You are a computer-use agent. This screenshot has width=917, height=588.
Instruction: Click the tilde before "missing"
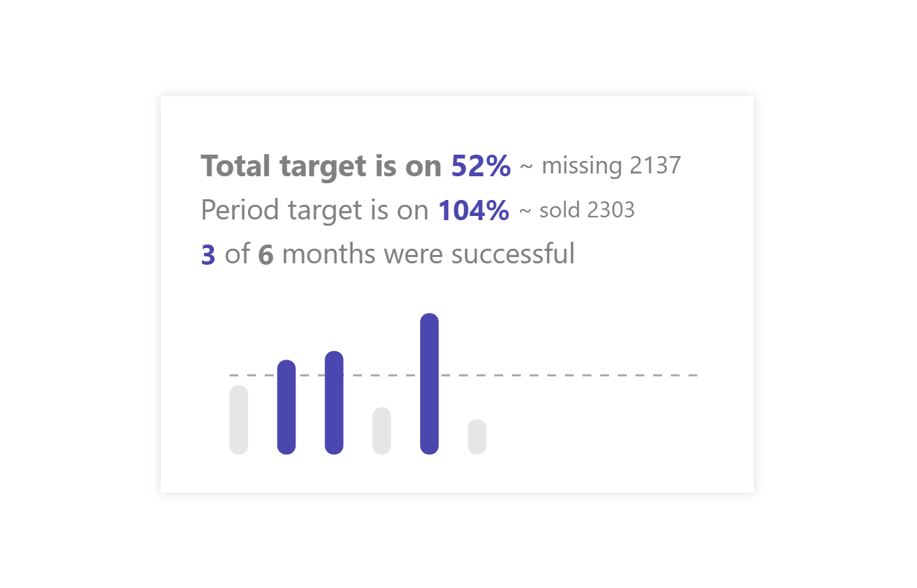coord(527,167)
